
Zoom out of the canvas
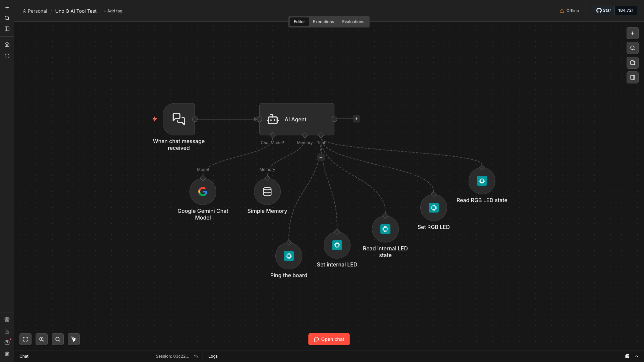tap(58, 339)
